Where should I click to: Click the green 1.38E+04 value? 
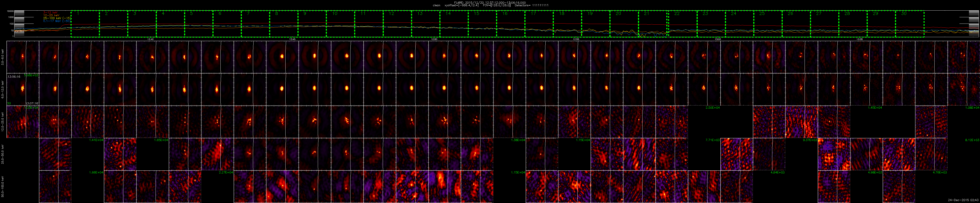click(x=518, y=140)
